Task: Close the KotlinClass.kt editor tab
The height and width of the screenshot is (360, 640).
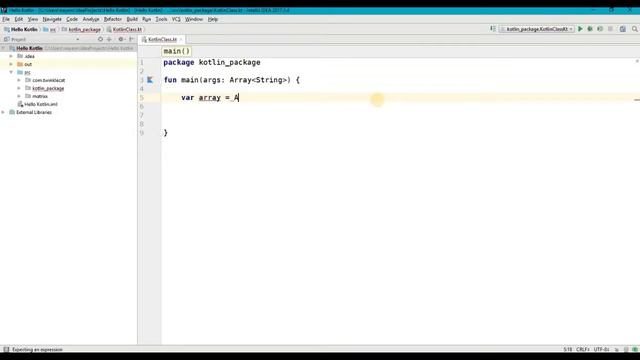Action: click(x=181, y=40)
